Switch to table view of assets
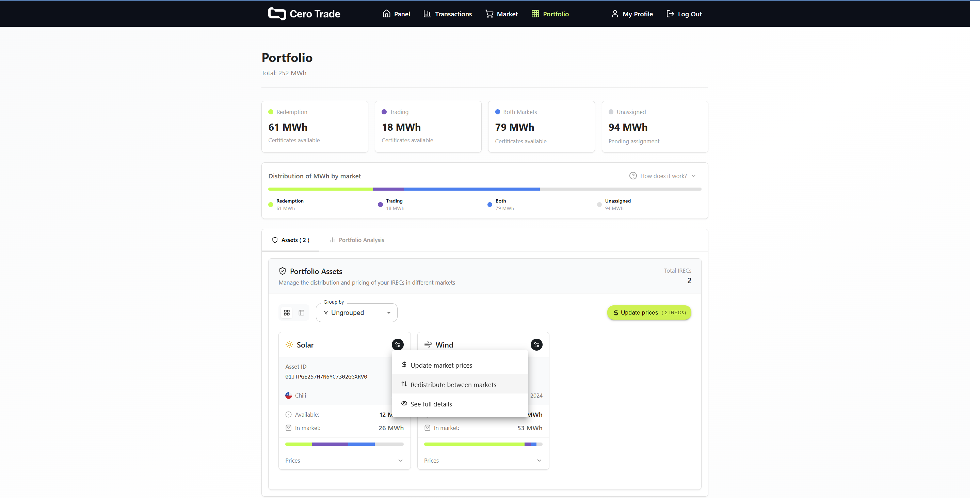The width and height of the screenshot is (980, 498). click(301, 312)
